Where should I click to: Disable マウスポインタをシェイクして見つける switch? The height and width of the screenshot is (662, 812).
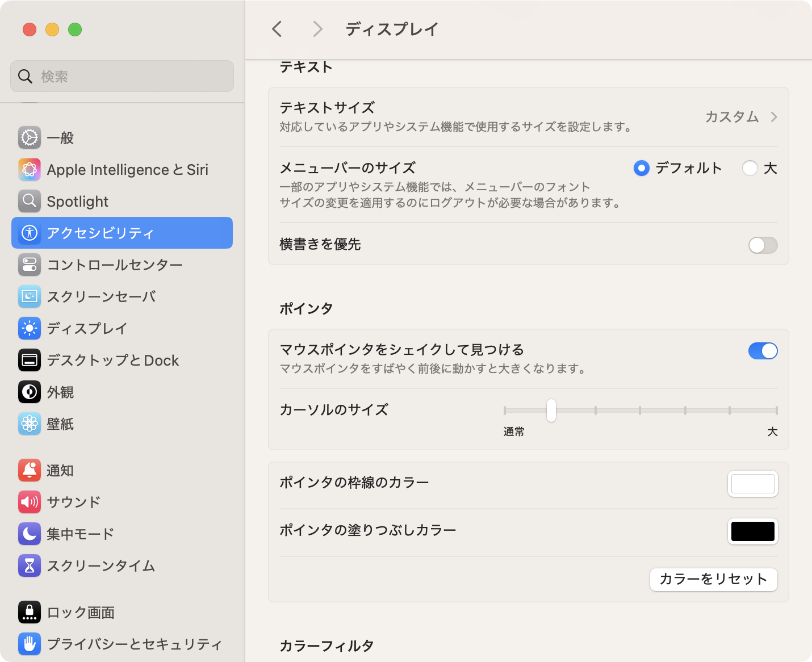[763, 351]
